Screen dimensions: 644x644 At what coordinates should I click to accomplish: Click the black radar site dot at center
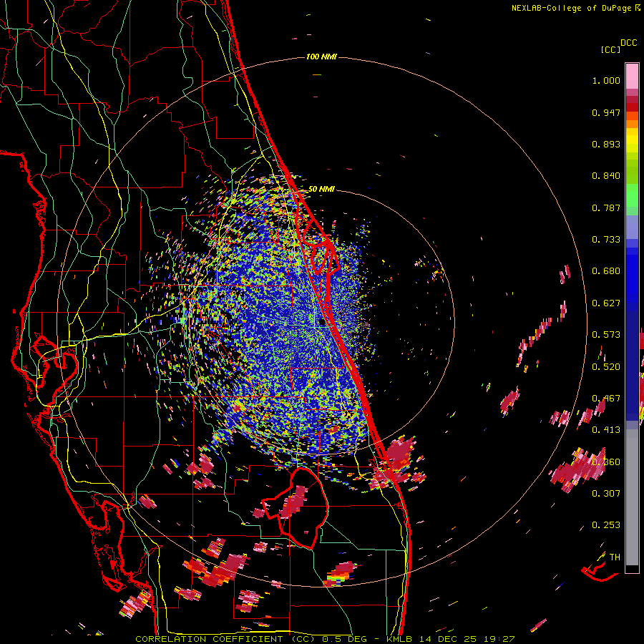322,323
